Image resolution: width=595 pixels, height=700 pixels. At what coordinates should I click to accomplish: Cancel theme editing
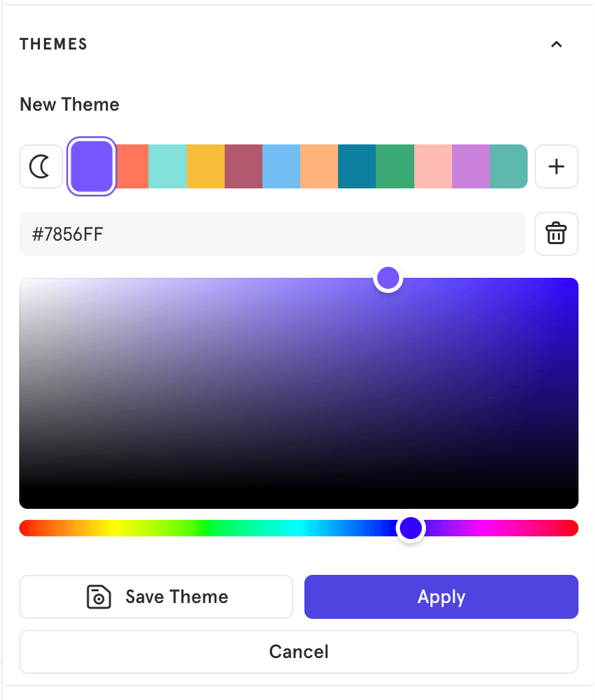tap(299, 651)
